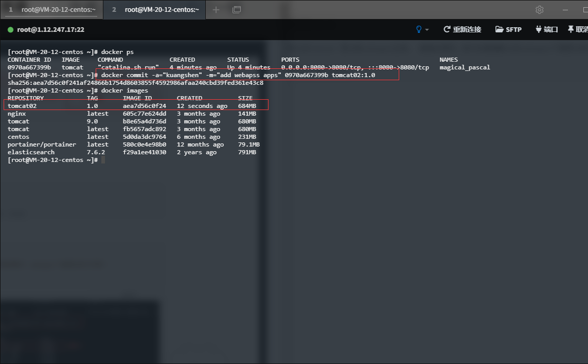The width and height of the screenshot is (588, 364).
Task: Open a new terminal tab with plus icon
Action: coord(216,10)
